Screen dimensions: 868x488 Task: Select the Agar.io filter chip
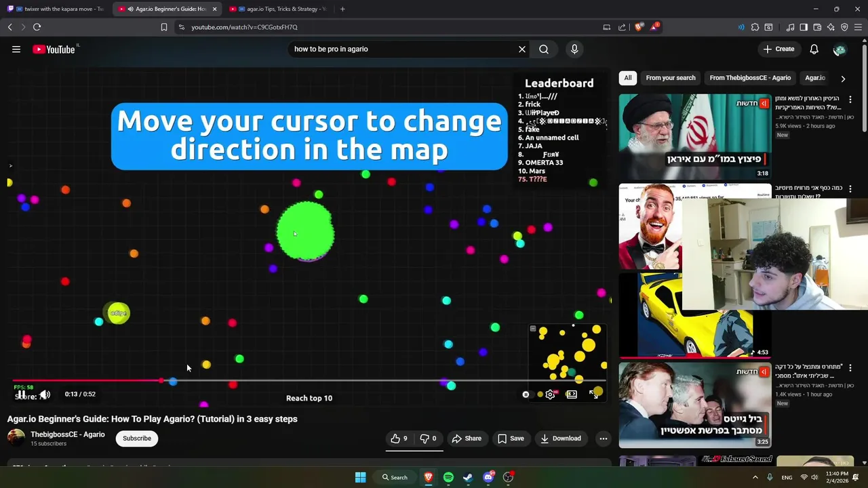pyautogui.click(x=815, y=78)
